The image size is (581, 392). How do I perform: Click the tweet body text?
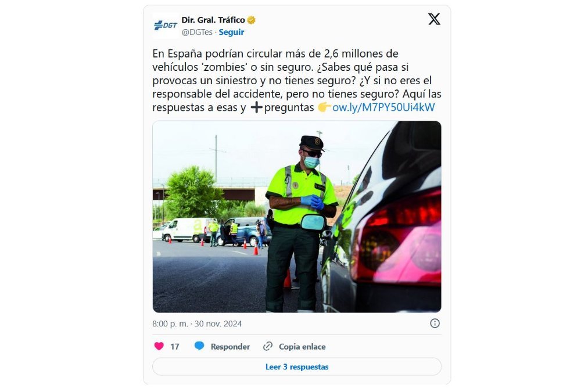click(x=297, y=80)
